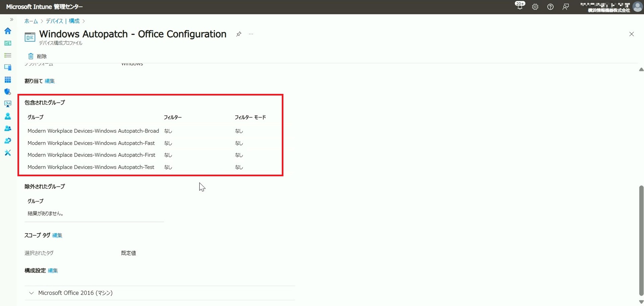The height and width of the screenshot is (306, 644).
Task: Click 編集 next to 割り当て
Action: tap(50, 81)
